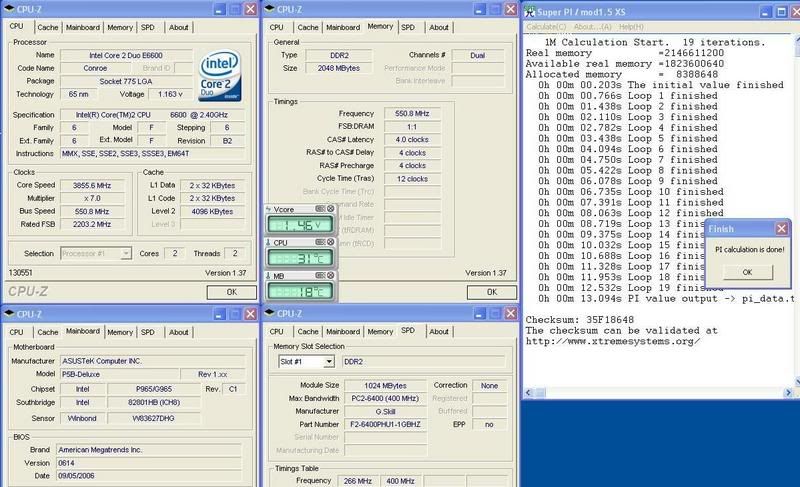The width and height of the screenshot is (800, 487).
Task: Click the Module Size value 1024 MBytes
Action: [x=385, y=386]
